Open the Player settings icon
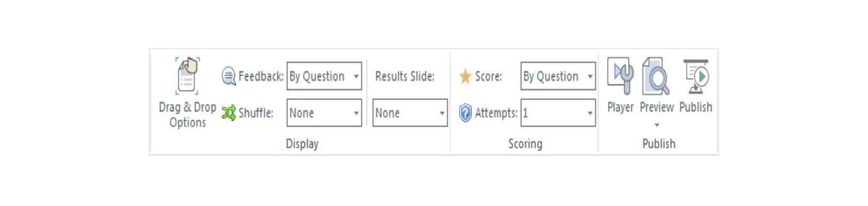This screenshot has width=868, height=206. coord(620,76)
